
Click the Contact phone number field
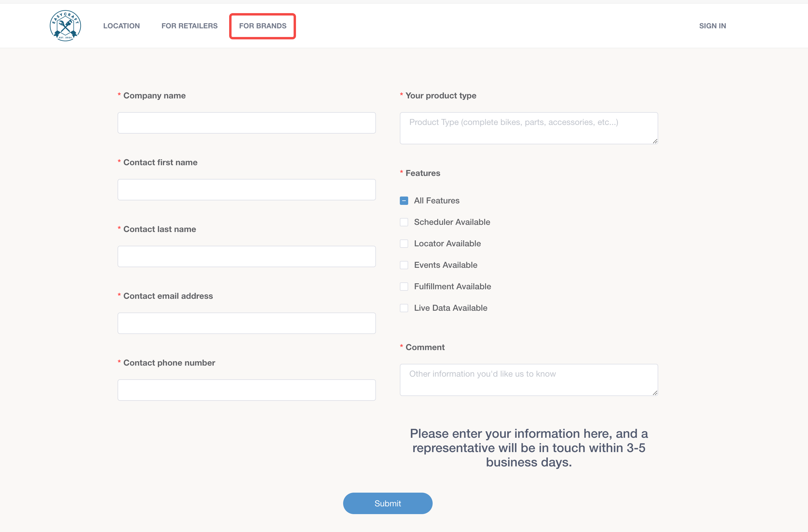coord(246,390)
